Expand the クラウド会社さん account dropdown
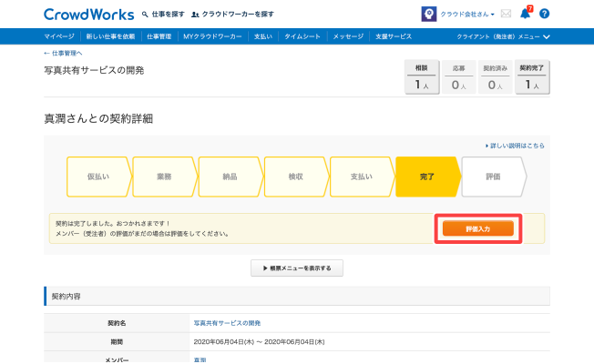The width and height of the screenshot is (594, 364). 469,15
